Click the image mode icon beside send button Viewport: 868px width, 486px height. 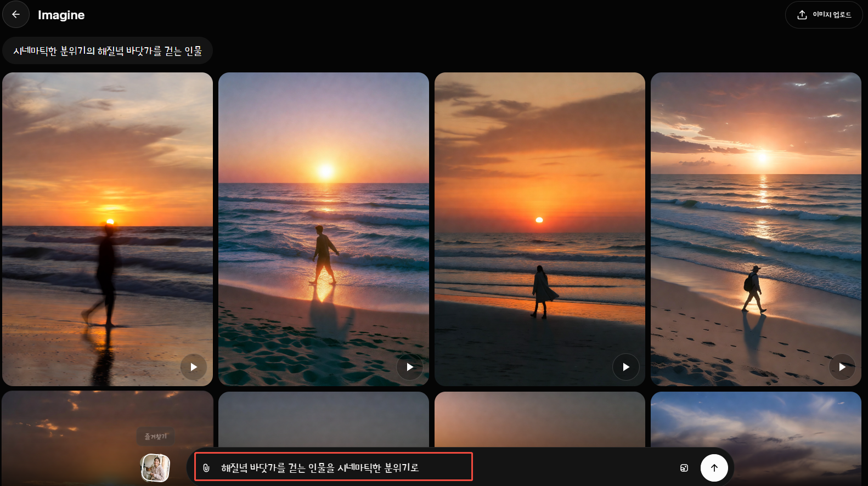click(684, 468)
